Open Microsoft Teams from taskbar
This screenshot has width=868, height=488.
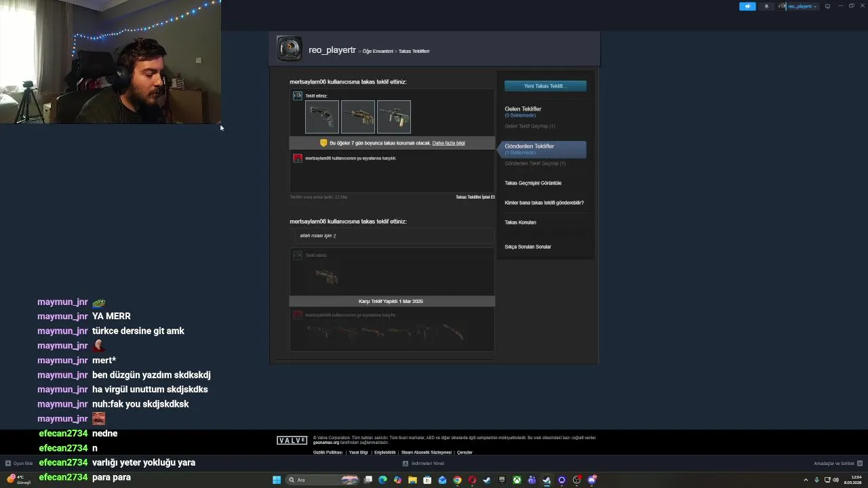coord(532,480)
